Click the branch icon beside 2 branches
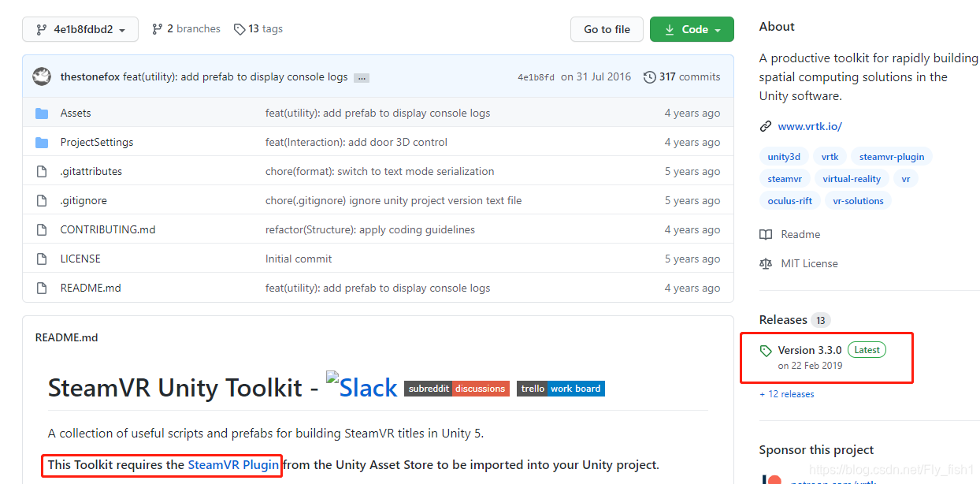The image size is (980, 484). pos(157,29)
